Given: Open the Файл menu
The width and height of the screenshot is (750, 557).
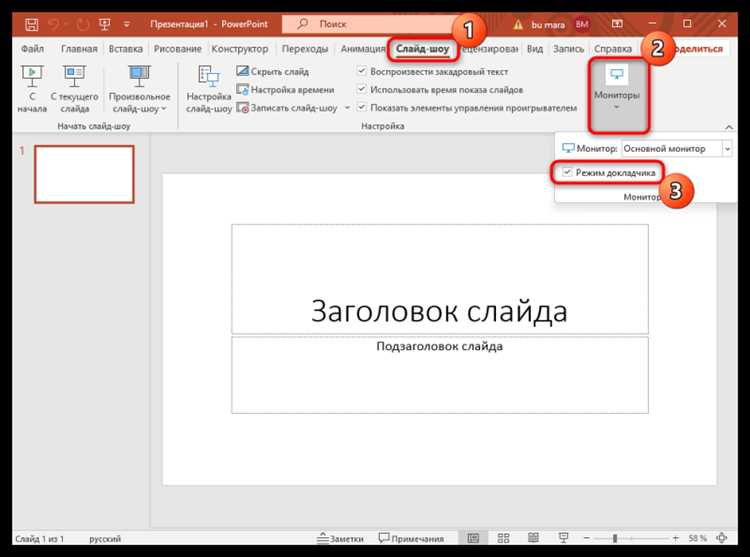Looking at the screenshot, I should point(32,49).
